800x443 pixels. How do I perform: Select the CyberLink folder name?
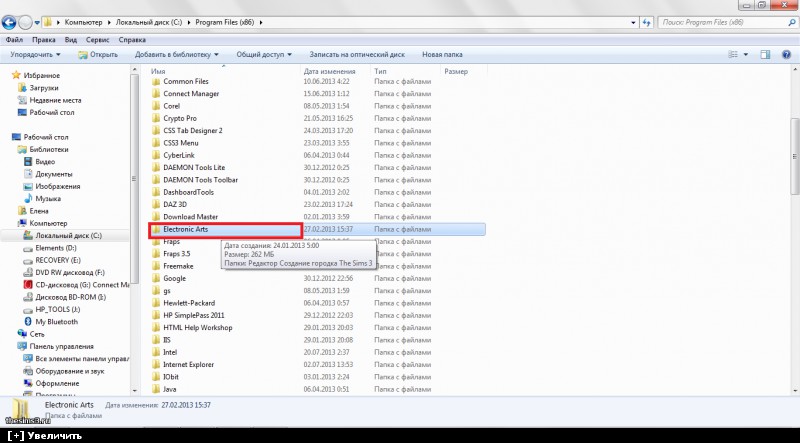click(x=179, y=155)
